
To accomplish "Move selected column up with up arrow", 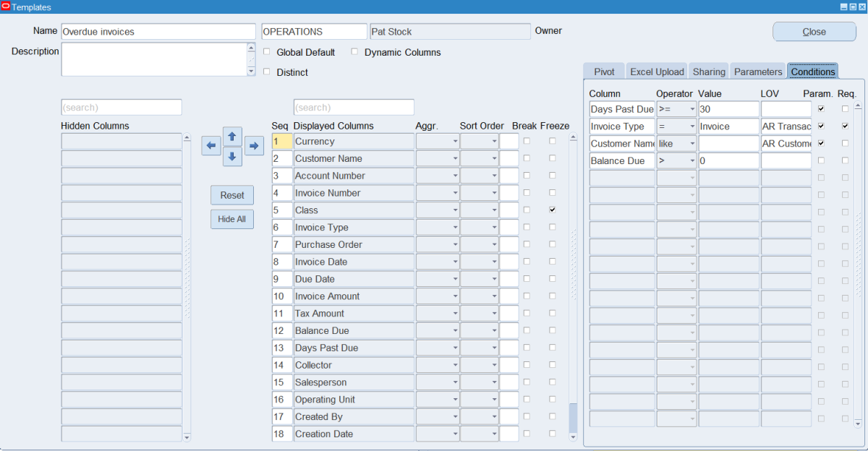I will (x=232, y=135).
